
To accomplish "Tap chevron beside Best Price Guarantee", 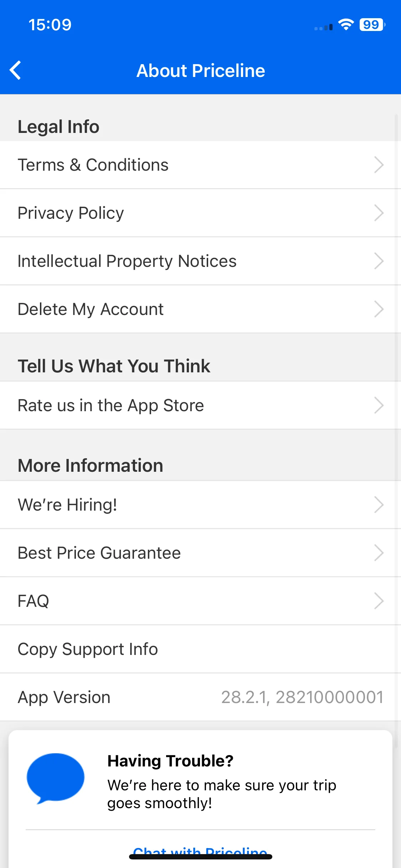I will tap(379, 553).
